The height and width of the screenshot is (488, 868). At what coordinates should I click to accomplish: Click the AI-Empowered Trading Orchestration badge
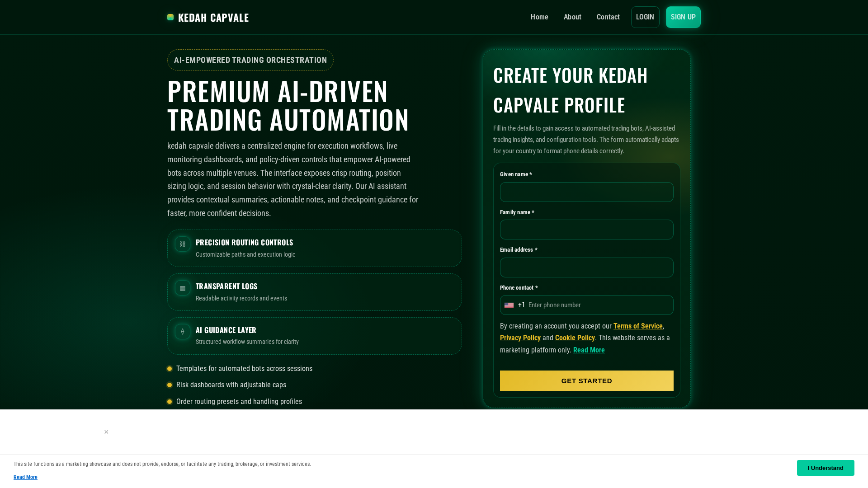click(x=250, y=60)
